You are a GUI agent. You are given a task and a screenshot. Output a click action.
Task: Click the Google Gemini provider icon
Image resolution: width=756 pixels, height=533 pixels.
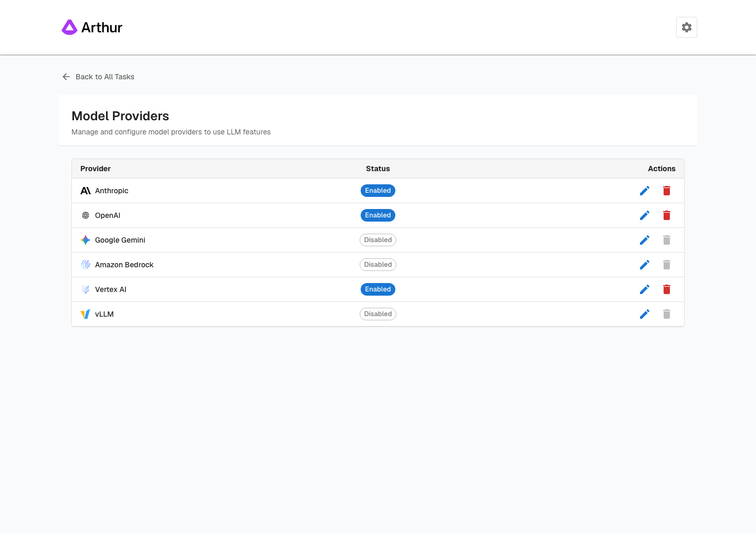click(85, 240)
